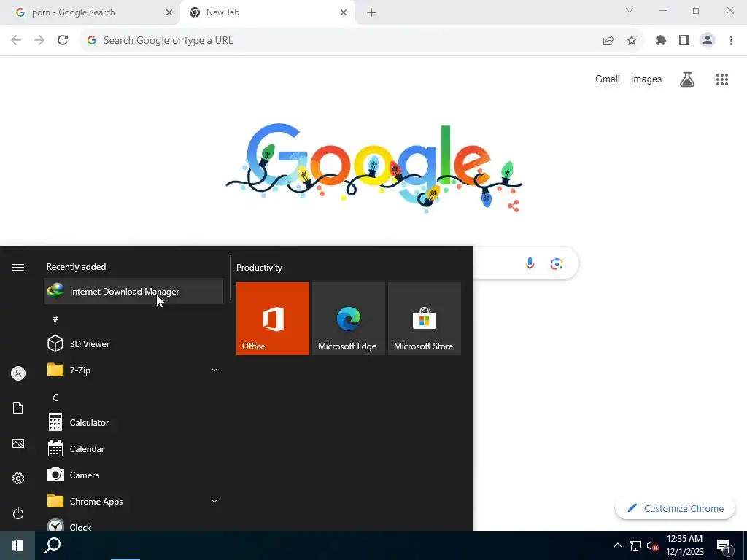This screenshot has width=747, height=560.
Task: Open a new Chrome tab
Action: (x=371, y=12)
